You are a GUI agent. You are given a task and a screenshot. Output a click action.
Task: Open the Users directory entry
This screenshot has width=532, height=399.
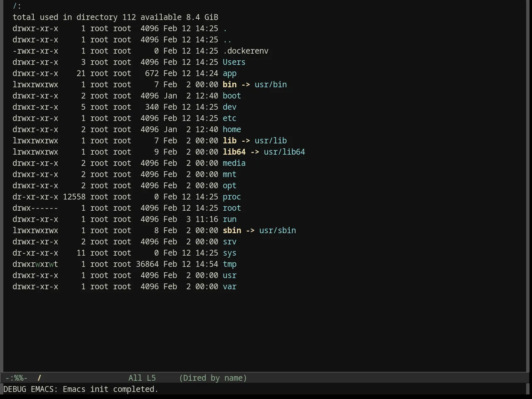(x=234, y=62)
